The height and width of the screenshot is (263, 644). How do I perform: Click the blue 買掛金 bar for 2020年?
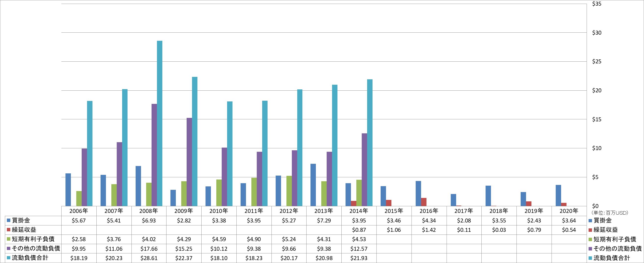[558, 196]
